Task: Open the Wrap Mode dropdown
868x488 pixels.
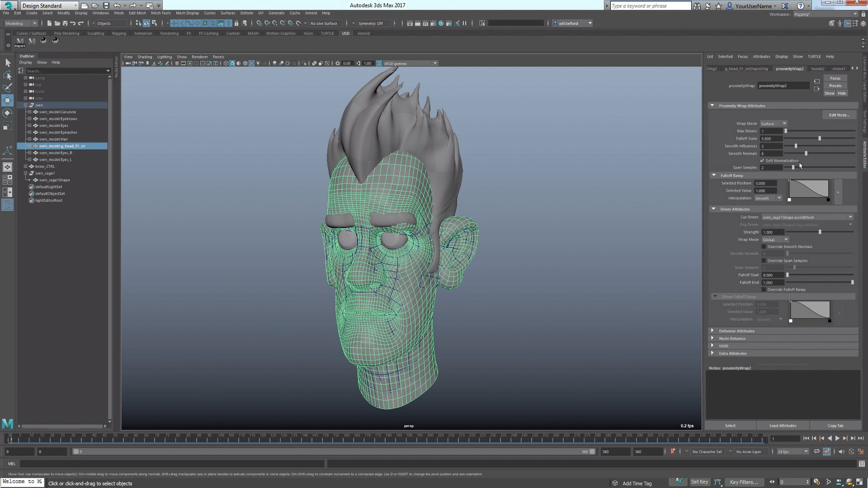Action: click(773, 124)
